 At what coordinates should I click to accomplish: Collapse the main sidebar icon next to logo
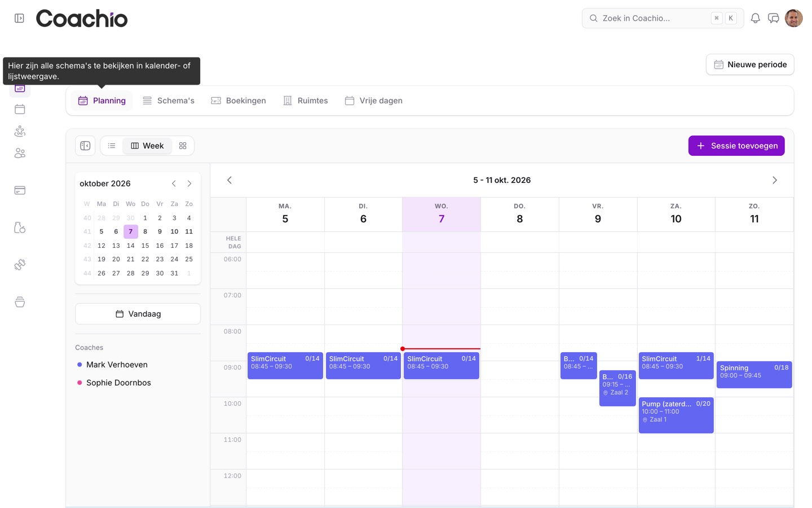(19, 18)
